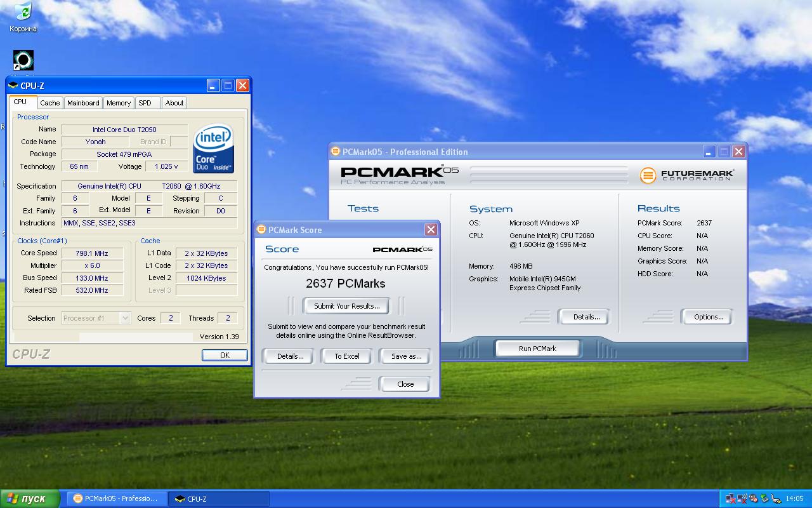Export the score with To Excel
812x508 pixels.
(347, 356)
